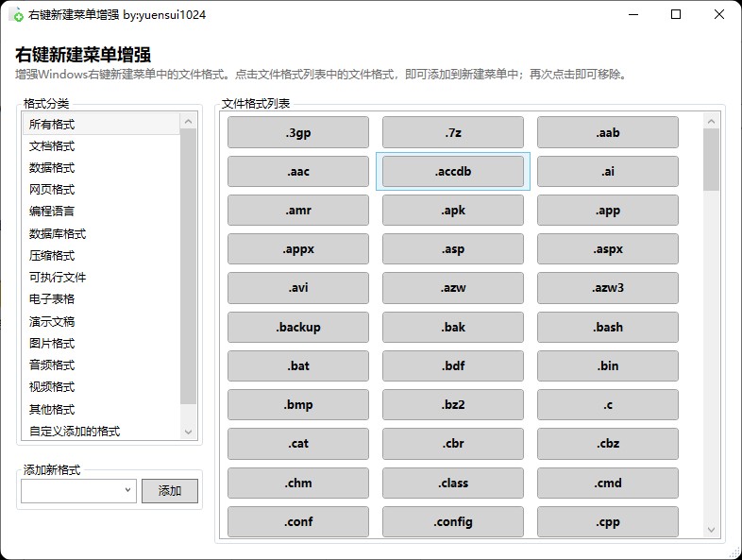Select the .bat format button

pos(298,365)
